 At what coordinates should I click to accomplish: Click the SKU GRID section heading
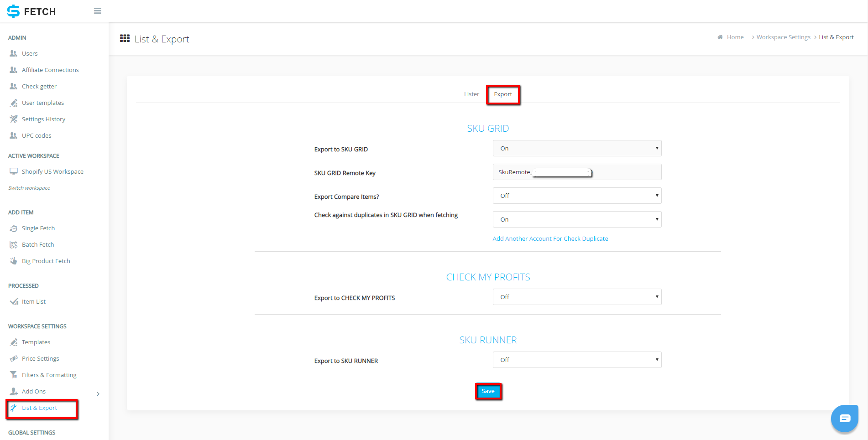coord(488,129)
